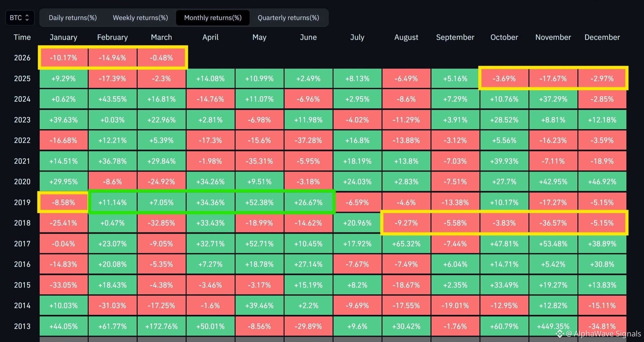Click the +33.49% cell for October 2015
644x342 pixels.
pos(504,285)
